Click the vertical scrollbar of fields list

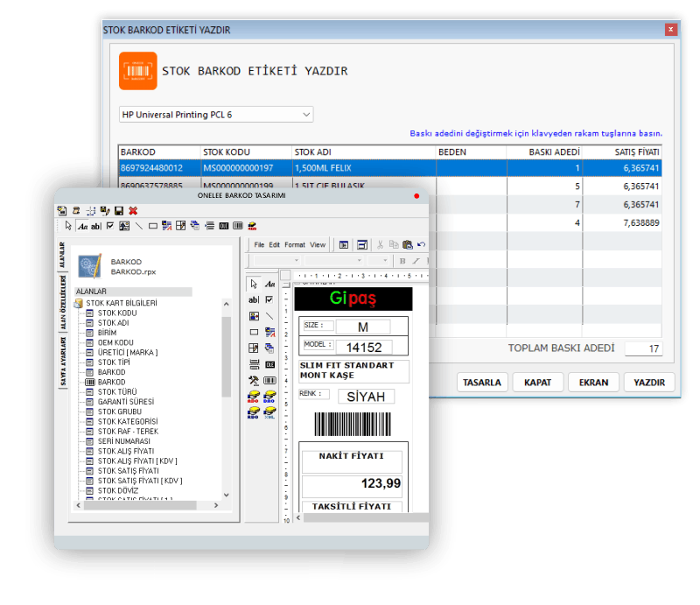(227, 398)
